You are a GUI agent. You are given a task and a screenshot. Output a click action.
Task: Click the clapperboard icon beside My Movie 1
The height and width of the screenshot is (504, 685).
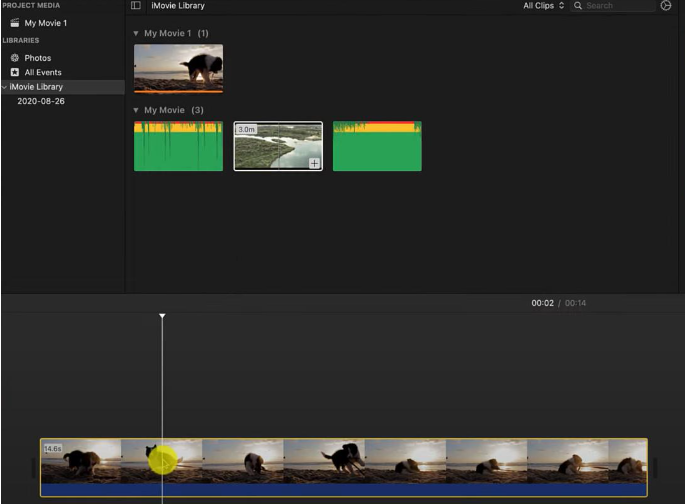tap(14, 23)
